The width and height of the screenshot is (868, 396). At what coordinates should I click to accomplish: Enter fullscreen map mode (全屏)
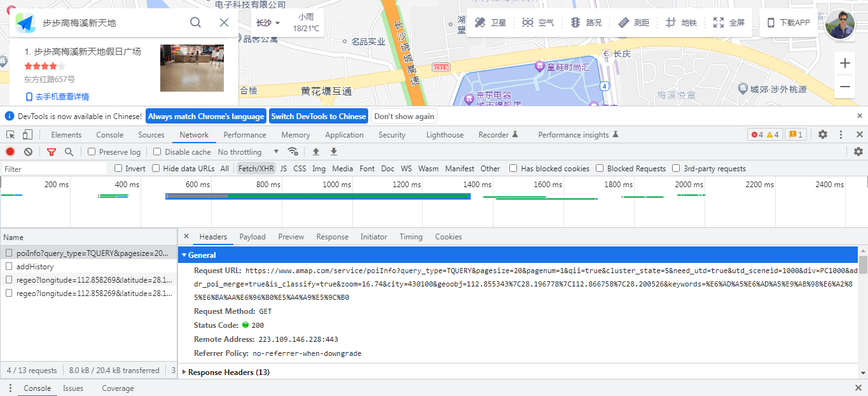(729, 22)
